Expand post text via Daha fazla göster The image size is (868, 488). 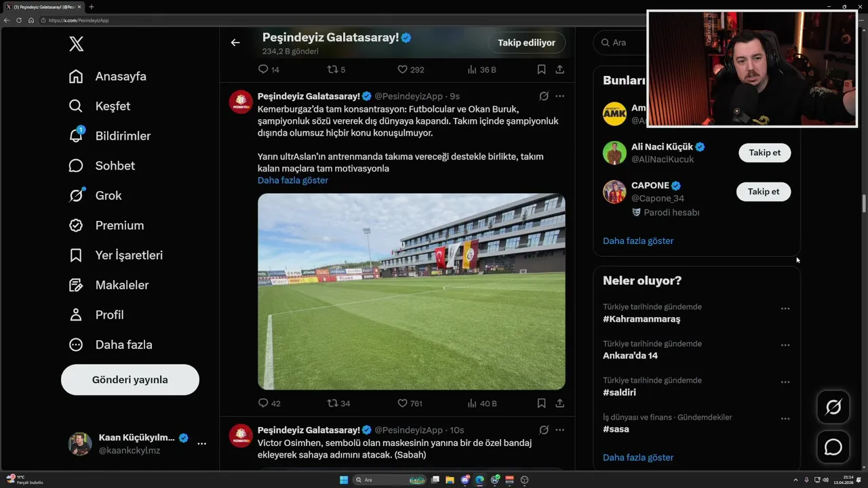(293, 180)
